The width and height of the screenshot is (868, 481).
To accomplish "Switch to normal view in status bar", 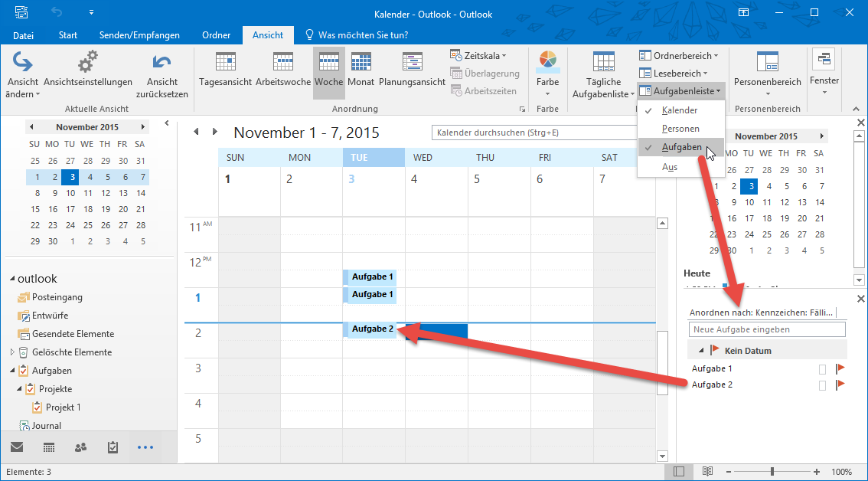I will 679,472.
